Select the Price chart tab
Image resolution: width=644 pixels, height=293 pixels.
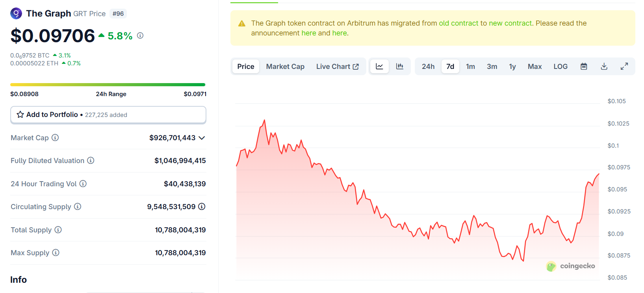tap(246, 67)
